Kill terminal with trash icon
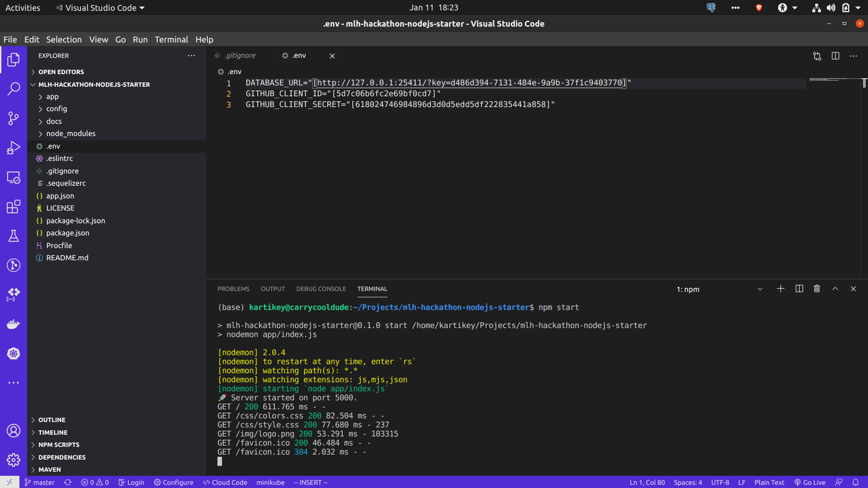Screen dimensions: 868x488 (x=816, y=289)
